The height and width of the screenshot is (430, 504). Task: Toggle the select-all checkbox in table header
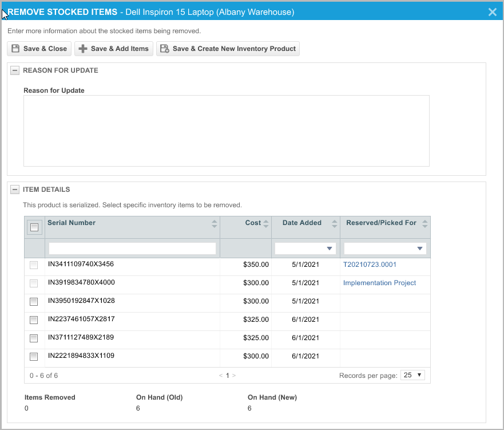click(x=34, y=227)
